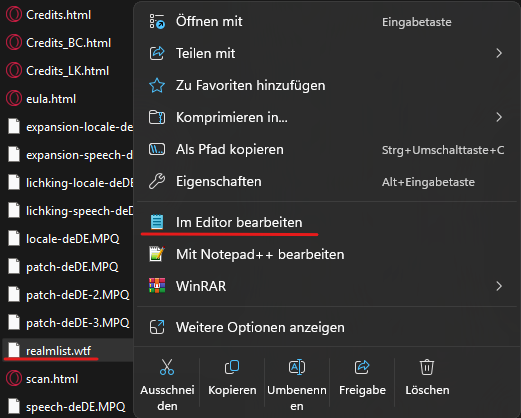
Task: Open the Credits.html file icon
Action: 14,15
